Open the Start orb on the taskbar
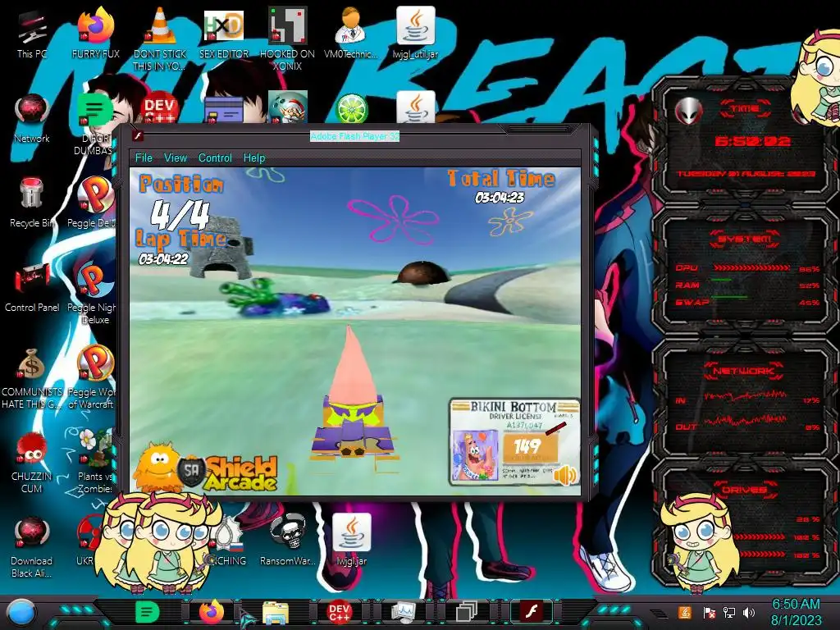This screenshot has height=630, width=840. coord(21,612)
